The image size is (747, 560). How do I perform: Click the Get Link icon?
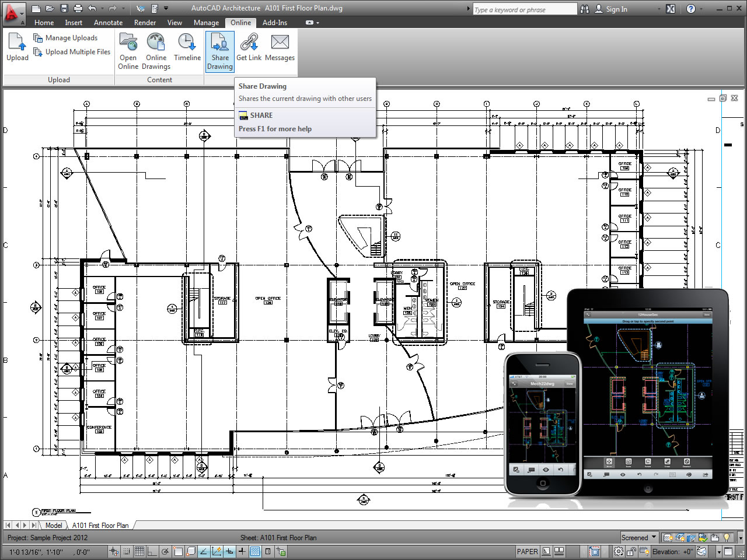click(x=249, y=47)
